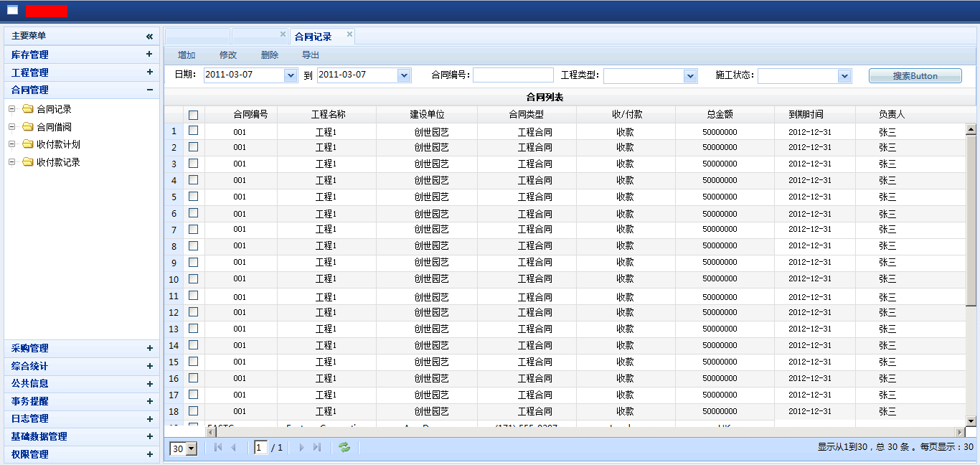Open the 收付款记录 folder item
Screen dimensions: 980x465
click(x=57, y=162)
